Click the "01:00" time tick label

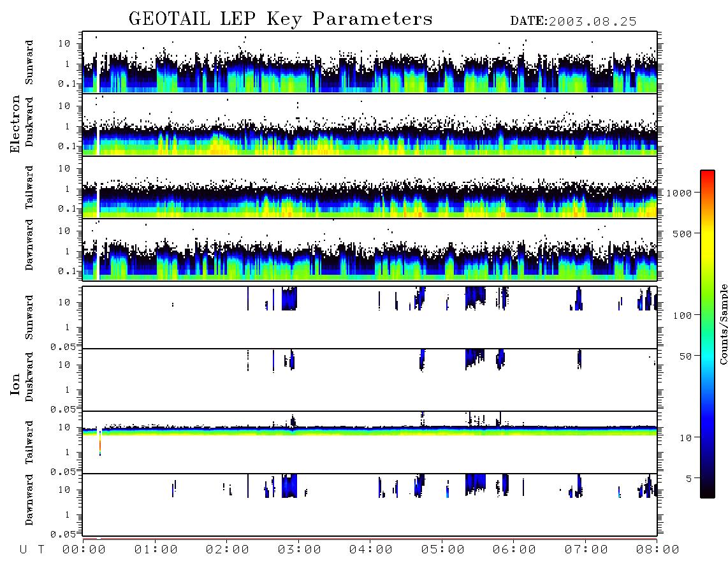click(x=156, y=550)
